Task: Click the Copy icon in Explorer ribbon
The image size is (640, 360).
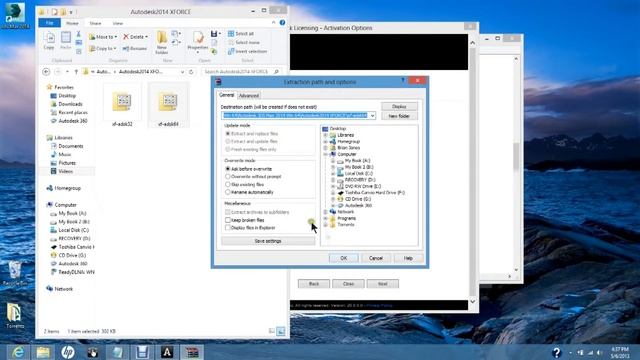Action: coord(49,41)
